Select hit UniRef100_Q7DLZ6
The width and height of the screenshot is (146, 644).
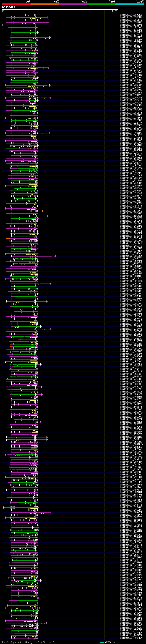pyautogui.click(x=131, y=70)
